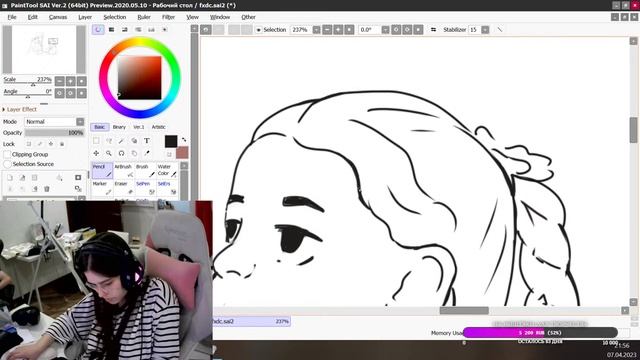Screen dimensions: 640x360
Task: Select the color wheel panel icon
Action: pos(98,30)
